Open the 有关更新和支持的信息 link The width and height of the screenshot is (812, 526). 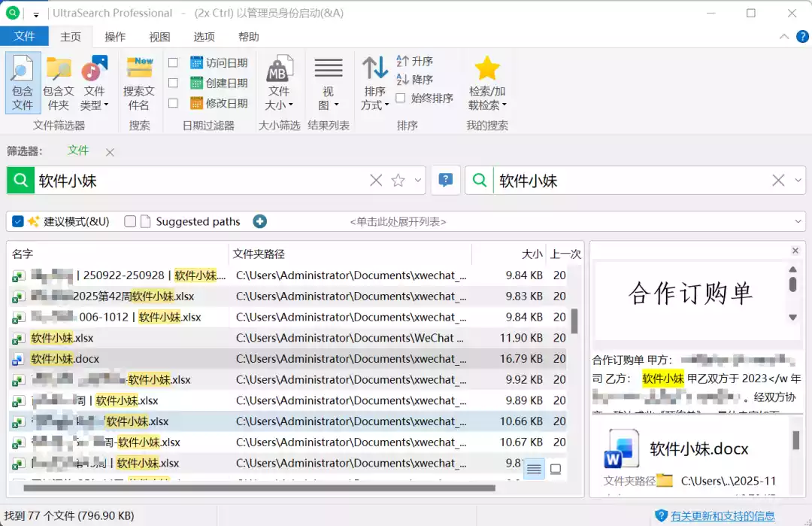[722, 515]
